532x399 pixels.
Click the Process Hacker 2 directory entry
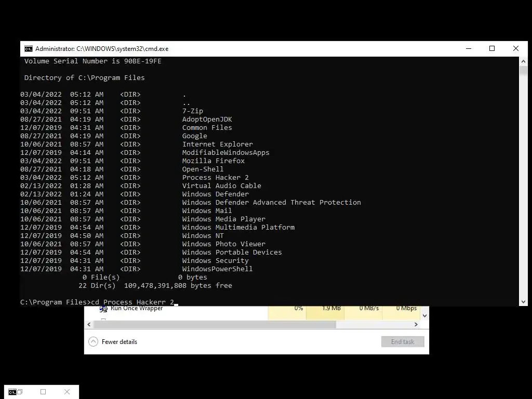coord(216,178)
